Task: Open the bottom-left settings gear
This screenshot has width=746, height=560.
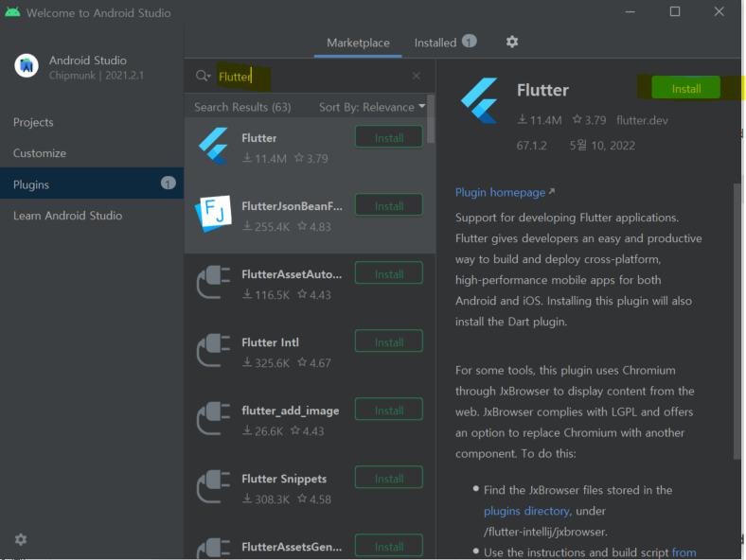Action: pos(21,539)
